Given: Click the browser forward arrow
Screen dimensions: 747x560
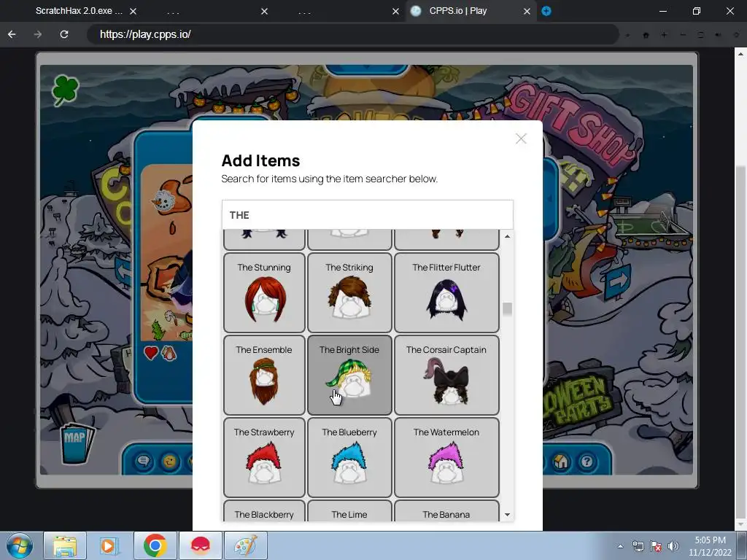Looking at the screenshot, I should tap(38, 34).
